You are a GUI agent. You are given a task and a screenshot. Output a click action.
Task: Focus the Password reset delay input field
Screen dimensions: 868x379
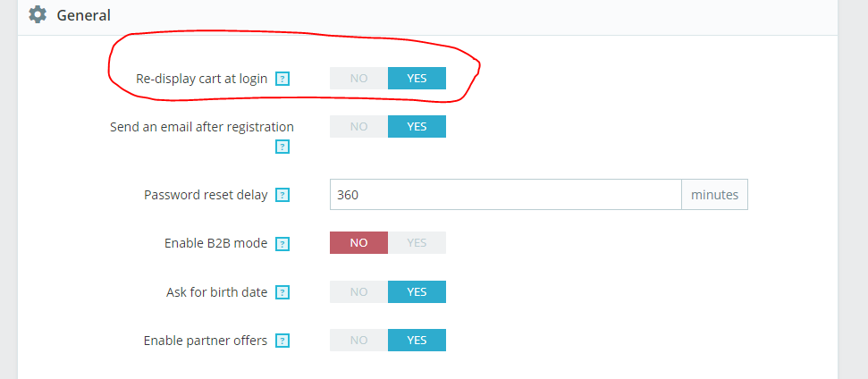click(505, 195)
